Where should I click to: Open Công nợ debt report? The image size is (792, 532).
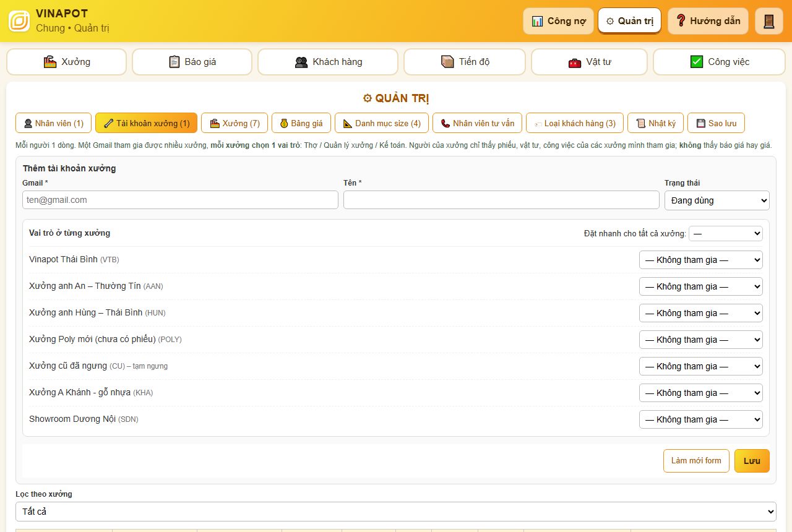click(558, 21)
